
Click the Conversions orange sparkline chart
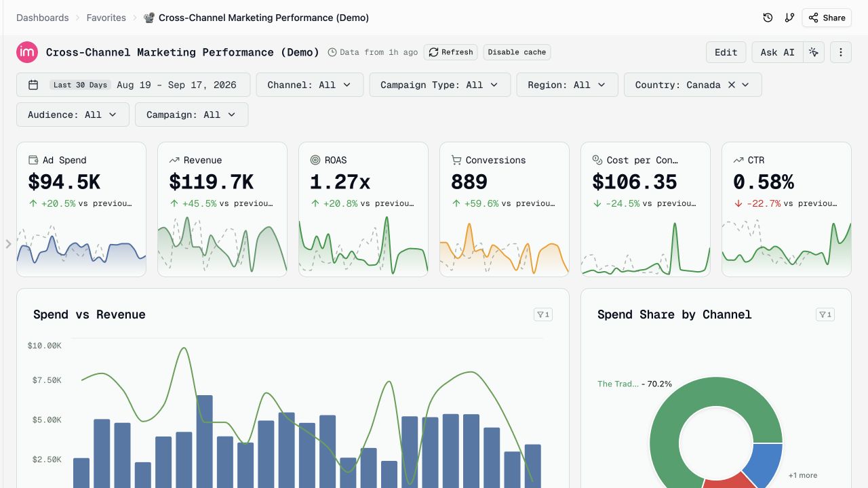505,247
